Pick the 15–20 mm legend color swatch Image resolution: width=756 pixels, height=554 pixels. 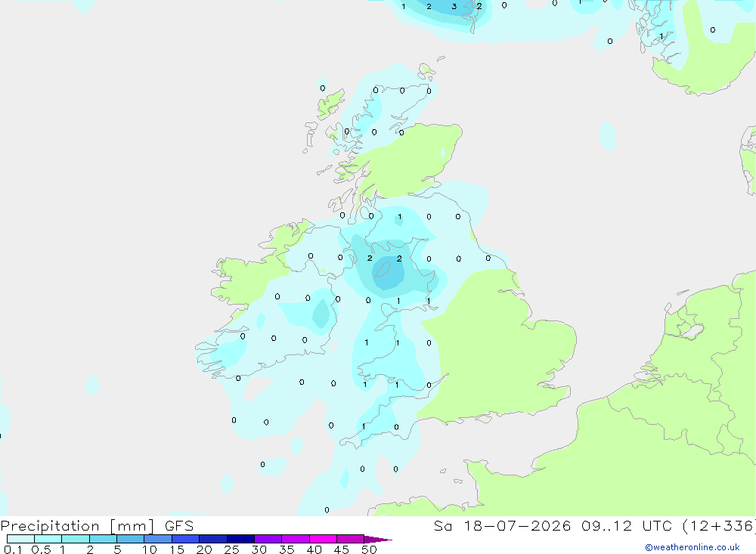click(x=186, y=539)
